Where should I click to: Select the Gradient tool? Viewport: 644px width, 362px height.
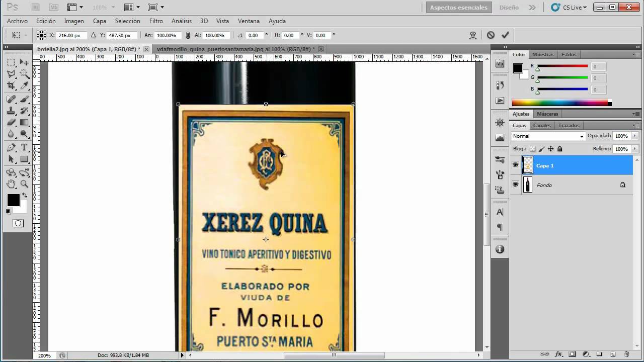pos(24,122)
